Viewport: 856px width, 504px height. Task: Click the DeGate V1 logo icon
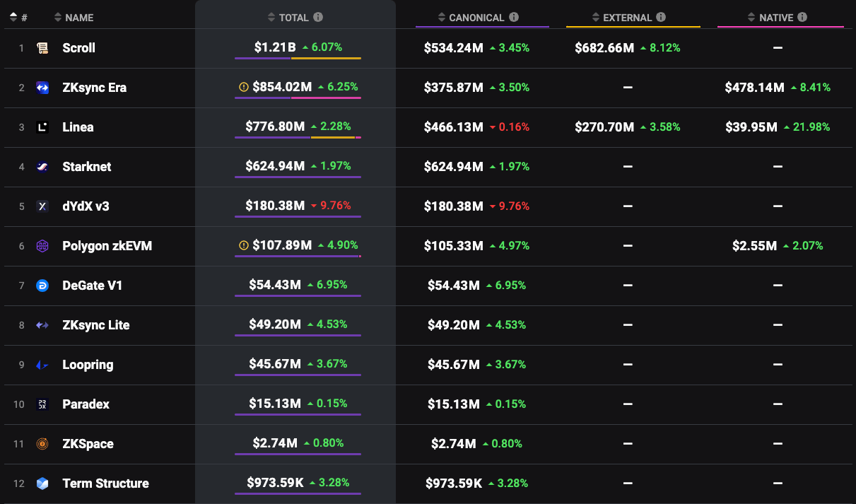coord(42,286)
